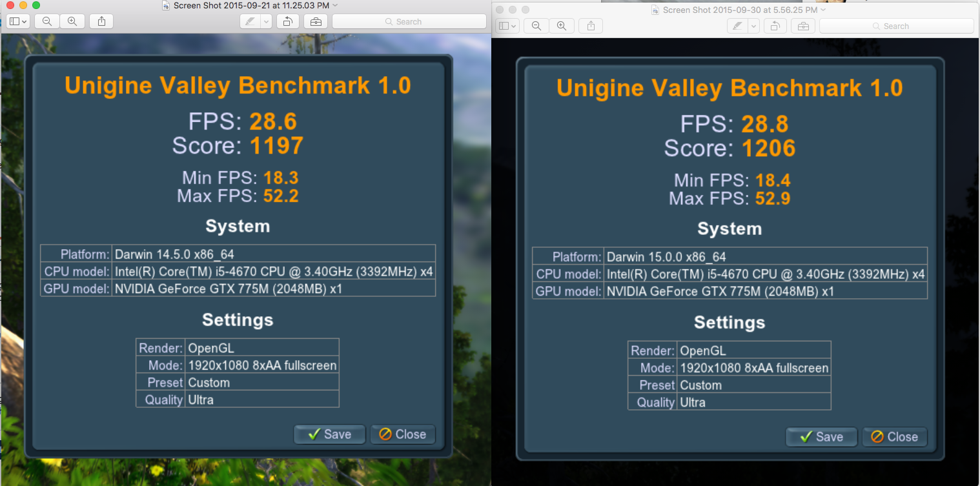This screenshot has width=980, height=486.
Task: Click the 1920x1080 8xAA fullscreen cell in left dialog
Action: (262, 365)
